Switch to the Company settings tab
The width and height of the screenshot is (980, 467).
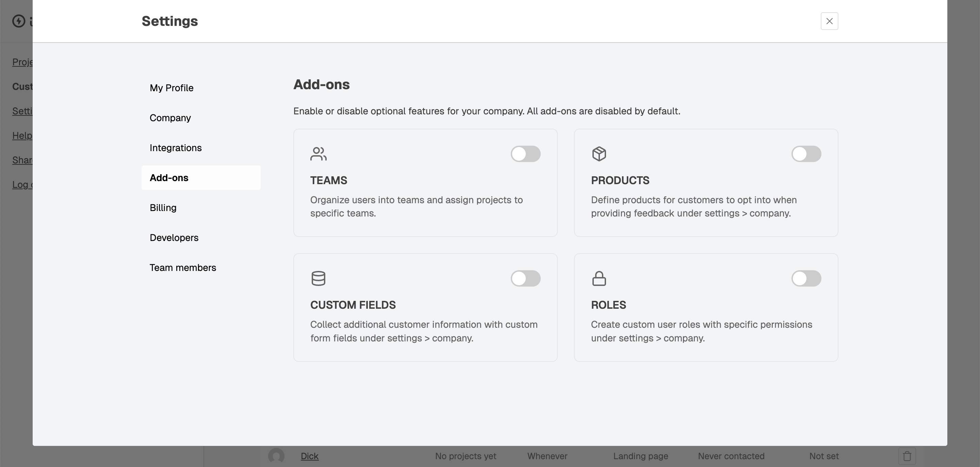pyautogui.click(x=170, y=118)
